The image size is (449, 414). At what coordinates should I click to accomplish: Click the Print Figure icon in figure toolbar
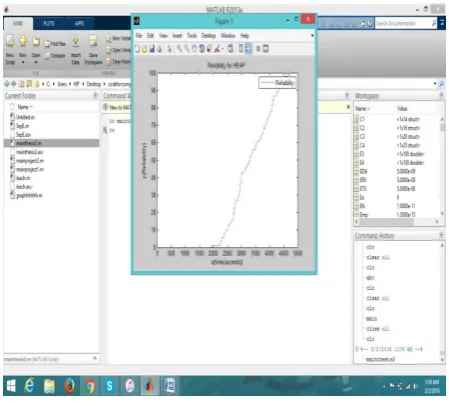(159, 49)
